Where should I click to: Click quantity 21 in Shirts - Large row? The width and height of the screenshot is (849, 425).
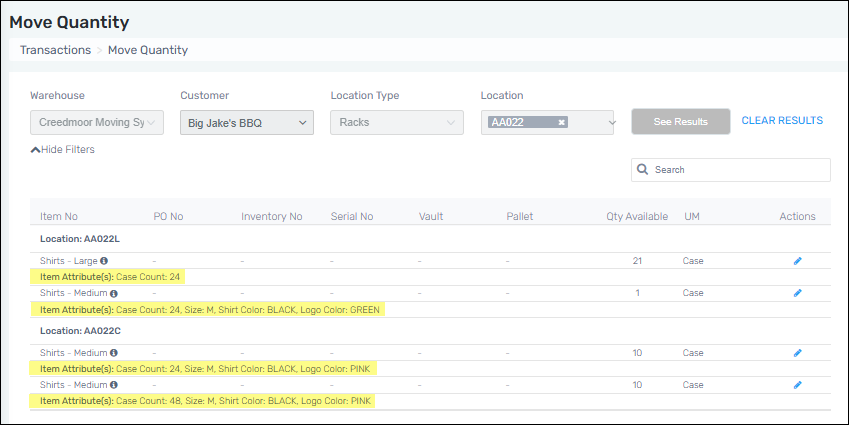[x=637, y=261]
